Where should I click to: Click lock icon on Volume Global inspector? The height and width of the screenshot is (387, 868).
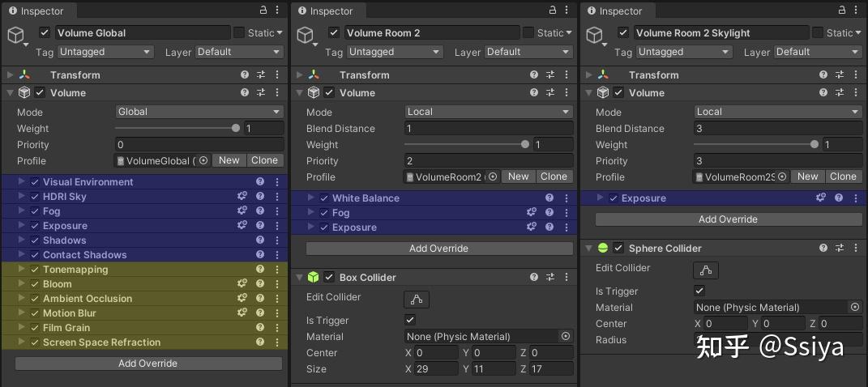click(x=263, y=11)
